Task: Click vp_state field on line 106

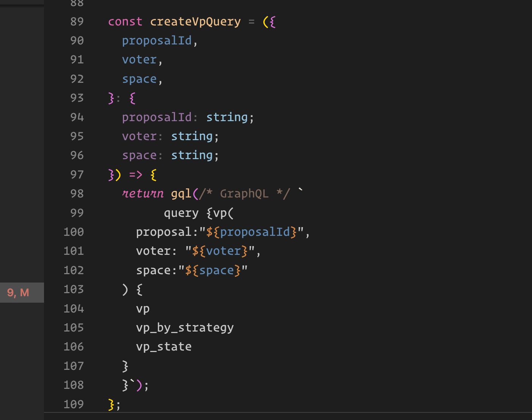Action: pos(164,347)
